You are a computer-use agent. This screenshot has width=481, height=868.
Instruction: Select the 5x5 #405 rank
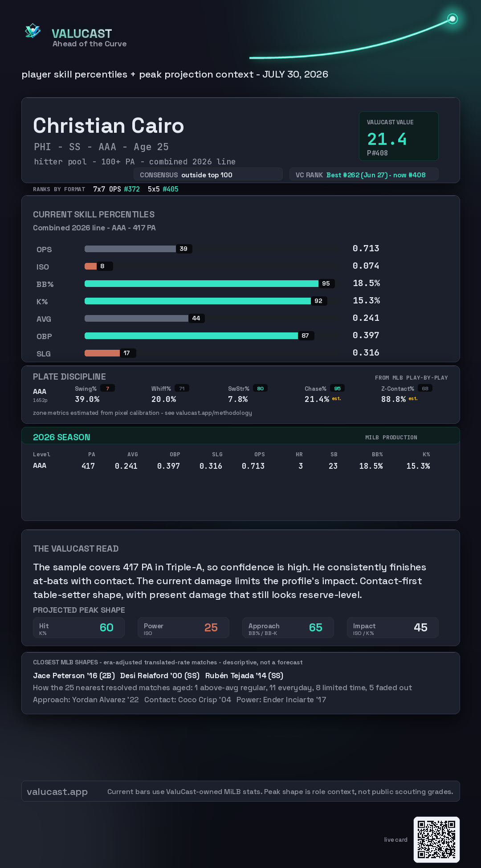click(x=163, y=189)
